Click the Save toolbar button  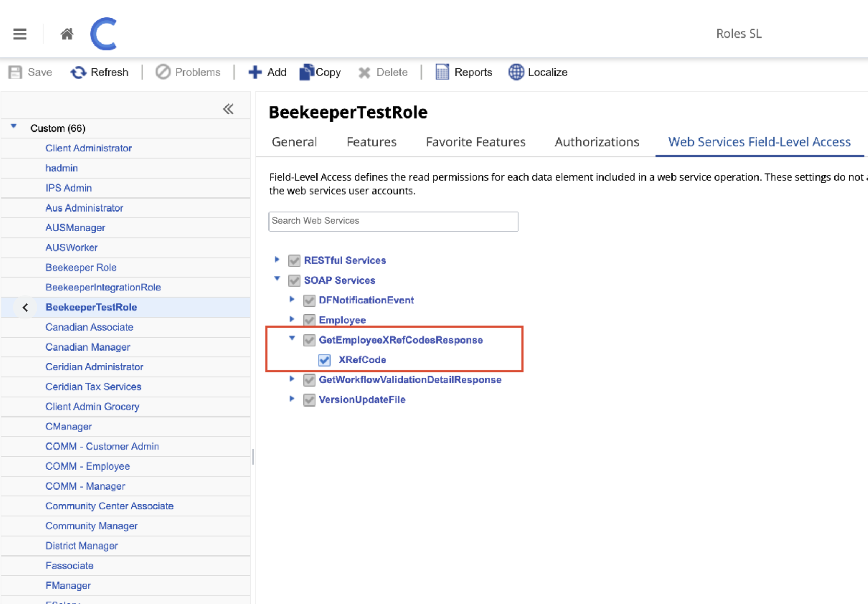tap(30, 72)
